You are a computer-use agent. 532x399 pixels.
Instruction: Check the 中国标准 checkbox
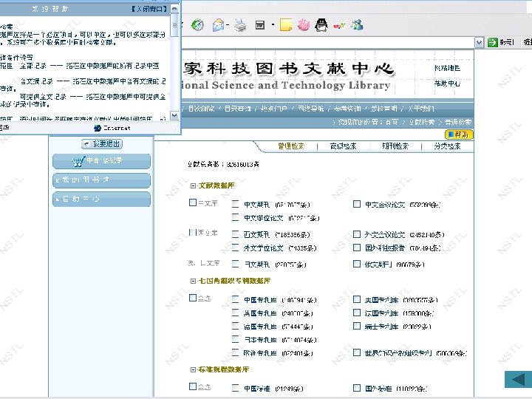235,388
